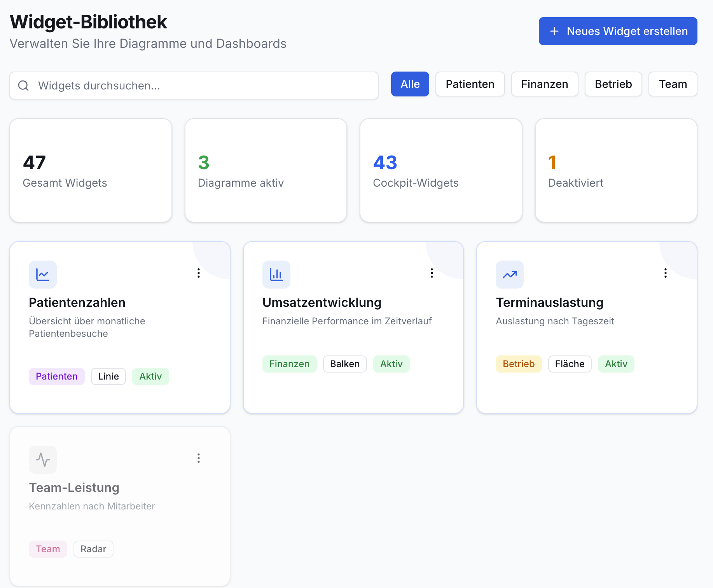Click the orange Betrieb tag on Terminauslastung
This screenshot has height=588, width=713.
(519, 364)
